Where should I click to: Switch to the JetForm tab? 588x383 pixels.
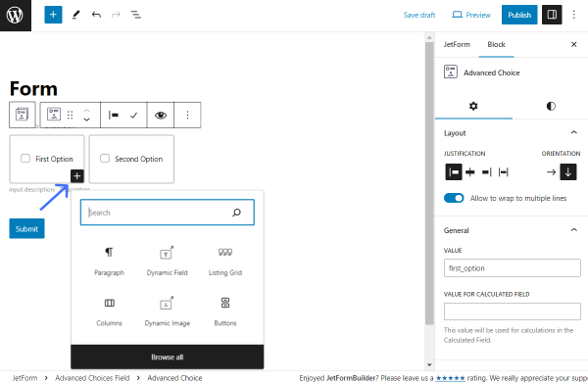pos(457,44)
